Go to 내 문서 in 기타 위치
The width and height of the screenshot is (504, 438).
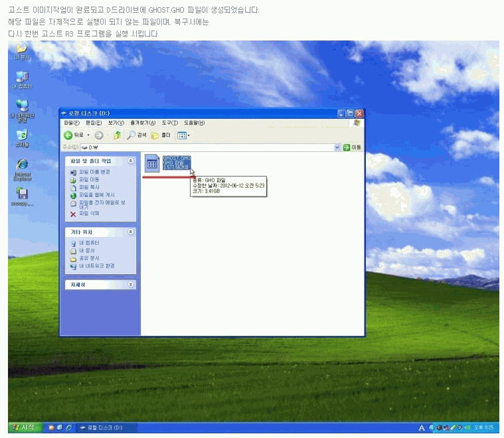pyautogui.click(x=87, y=251)
